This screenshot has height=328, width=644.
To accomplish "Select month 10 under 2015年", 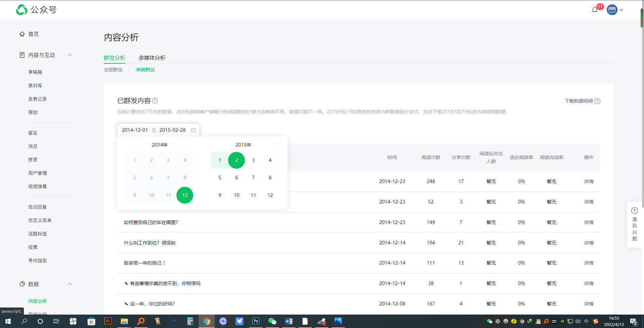I will [x=236, y=195].
